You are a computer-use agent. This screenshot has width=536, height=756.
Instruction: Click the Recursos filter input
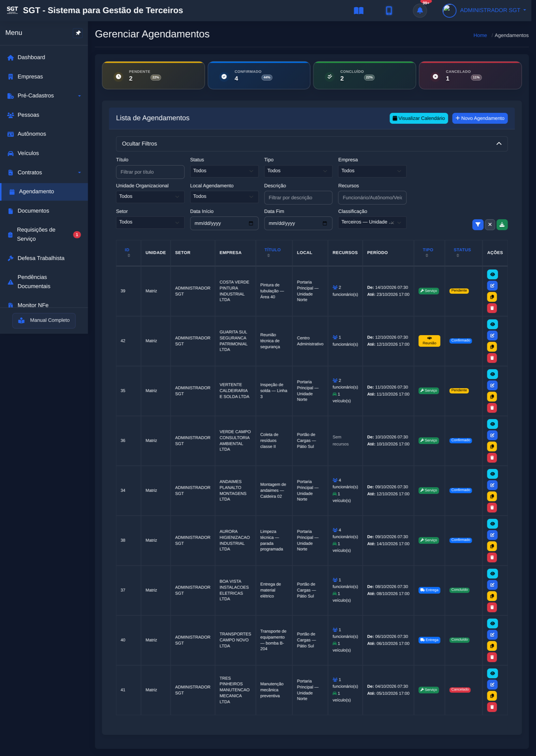tap(372, 198)
